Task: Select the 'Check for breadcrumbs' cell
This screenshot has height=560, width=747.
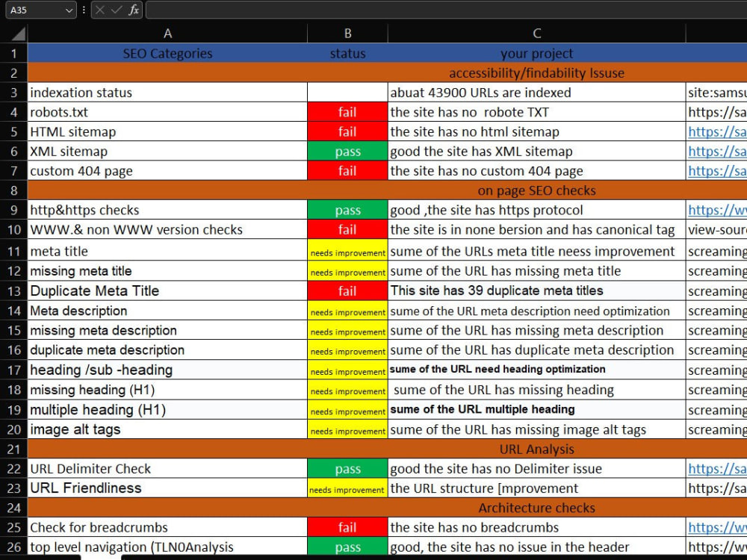Action: 167,527
